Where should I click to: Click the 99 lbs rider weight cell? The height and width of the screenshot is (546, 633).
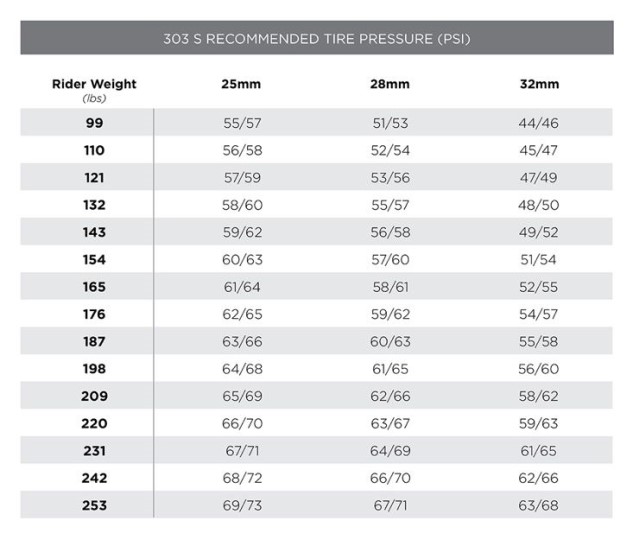(x=94, y=123)
